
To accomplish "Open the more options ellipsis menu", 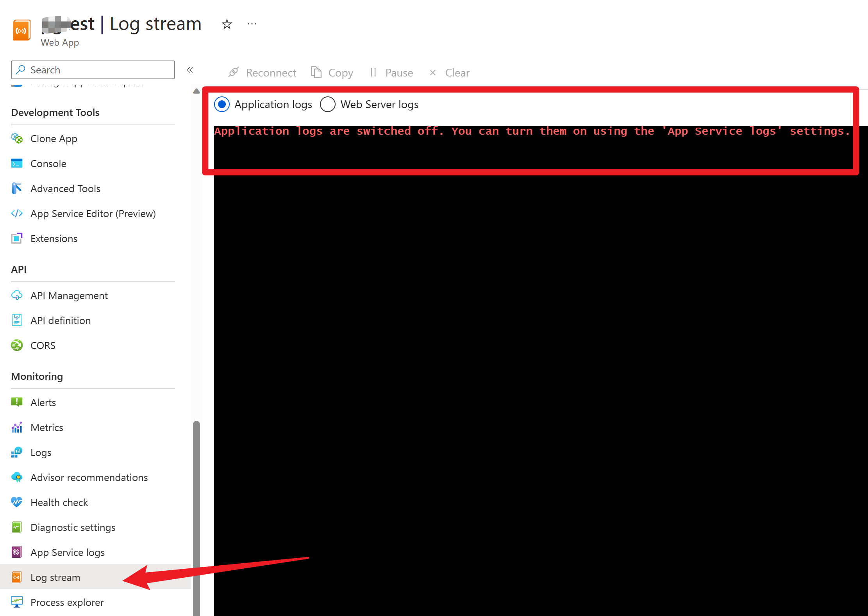I will 252,24.
